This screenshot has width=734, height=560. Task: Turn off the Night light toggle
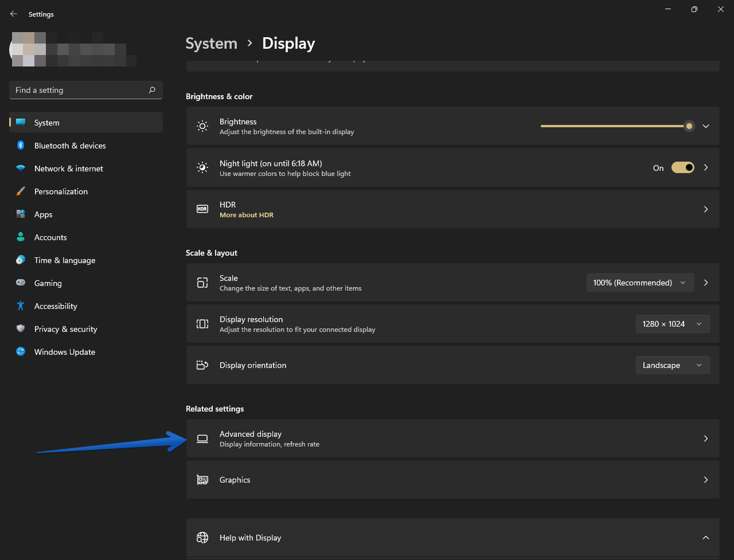683,167
